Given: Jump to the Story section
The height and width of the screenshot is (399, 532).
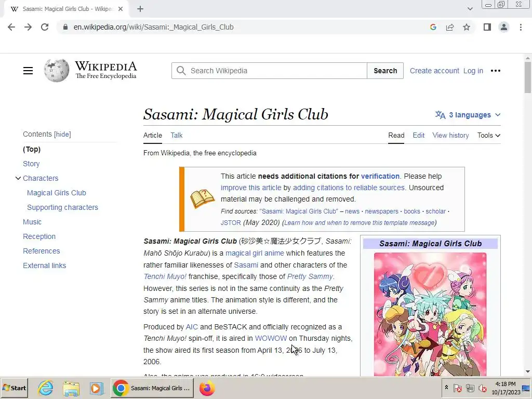Looking at the screenshot, I should click(x=31, y=164).
